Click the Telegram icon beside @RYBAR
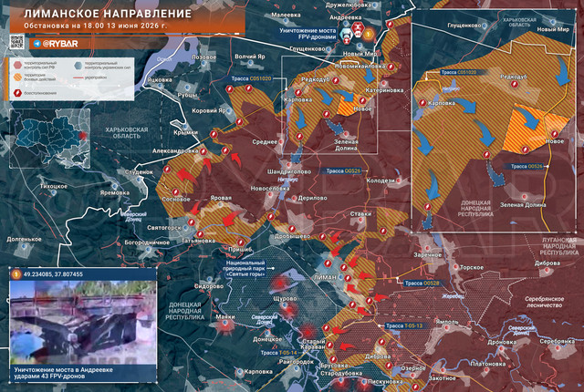Screen dimensions: 584x392 click(x=37, y=44)
